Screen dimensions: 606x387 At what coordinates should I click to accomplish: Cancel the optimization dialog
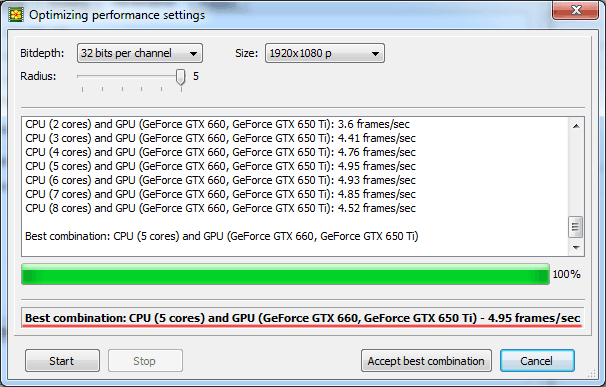(x=537, y=361)
